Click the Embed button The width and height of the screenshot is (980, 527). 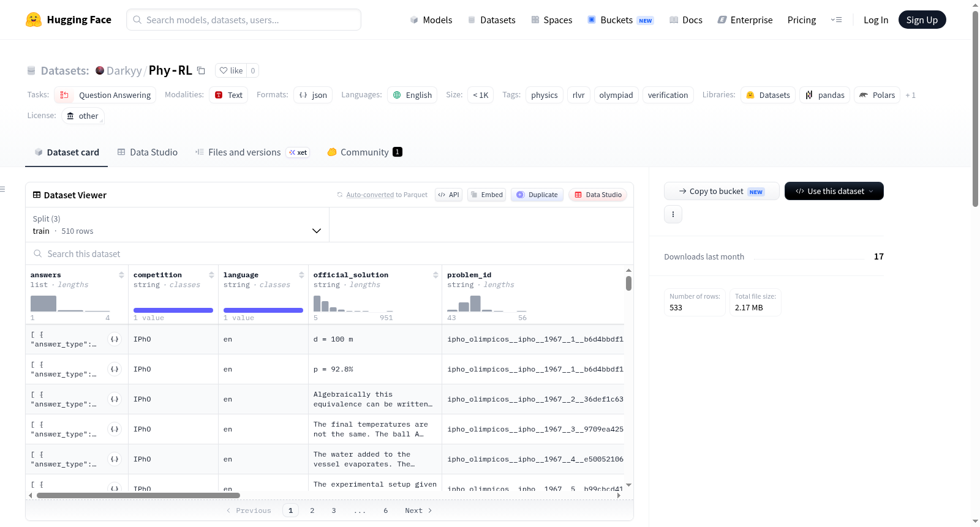pos(486,195)
